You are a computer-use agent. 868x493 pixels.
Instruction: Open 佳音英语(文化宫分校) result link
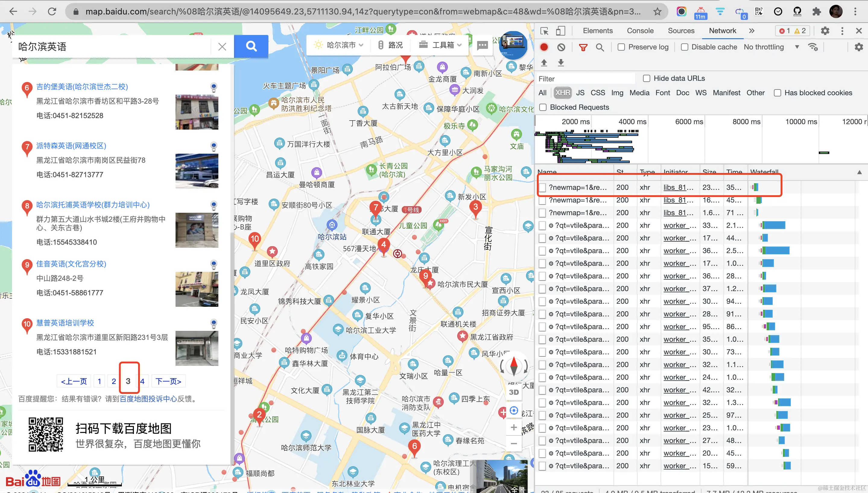point(71,264)
